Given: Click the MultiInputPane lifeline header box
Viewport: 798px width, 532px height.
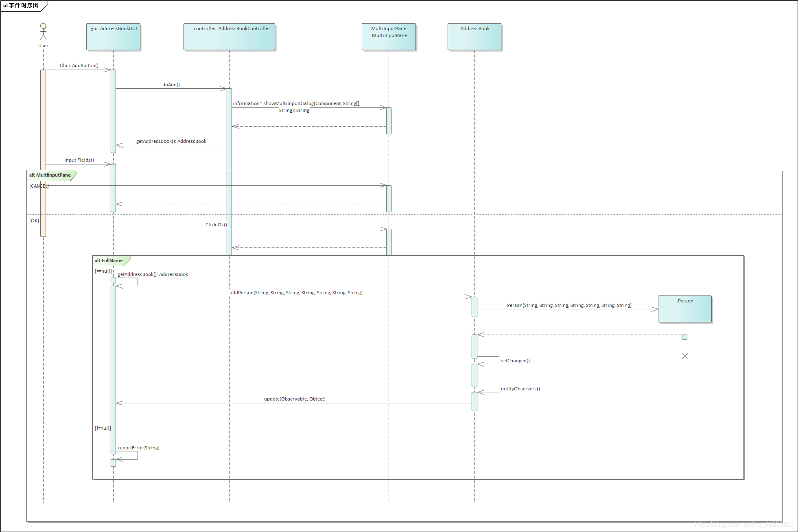Looking at the screenshot, I should pyautogui.click(x=389, y=37).
